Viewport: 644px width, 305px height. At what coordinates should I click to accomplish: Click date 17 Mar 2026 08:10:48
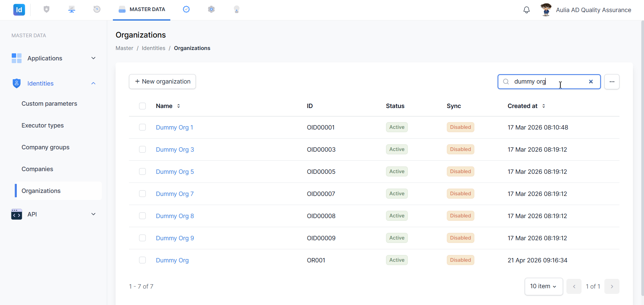click(538, 128)
